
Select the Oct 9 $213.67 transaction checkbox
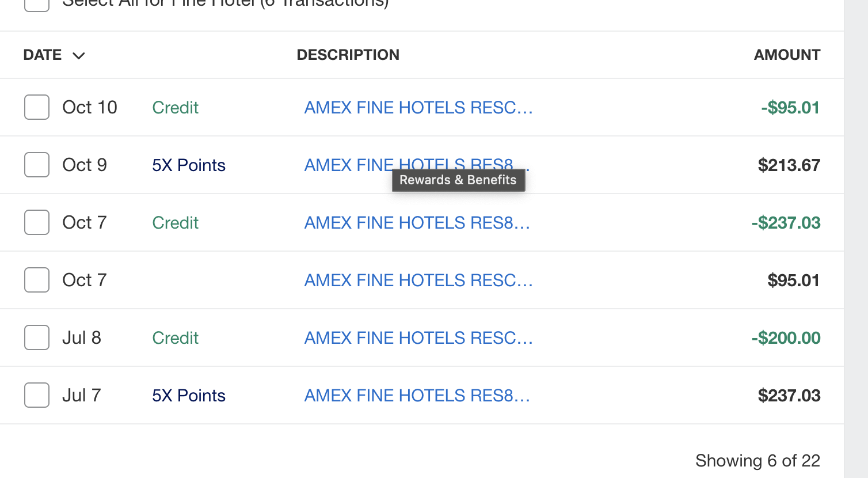(37, 165)
